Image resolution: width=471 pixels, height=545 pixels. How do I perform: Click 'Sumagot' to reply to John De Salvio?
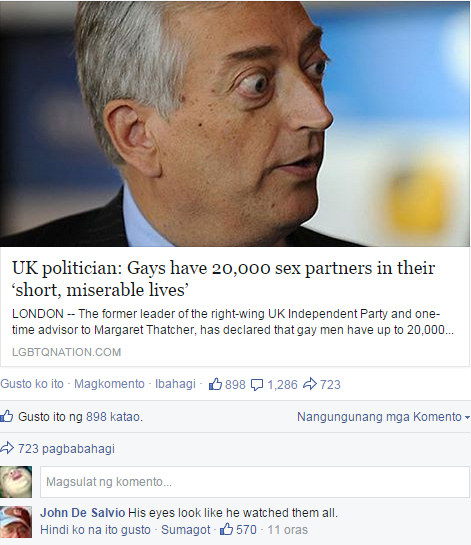186,530
